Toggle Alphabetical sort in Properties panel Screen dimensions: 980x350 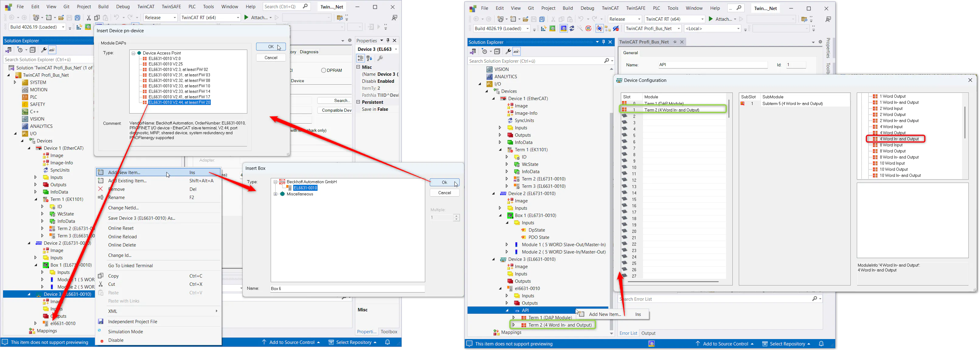click(x=369, y=58)
